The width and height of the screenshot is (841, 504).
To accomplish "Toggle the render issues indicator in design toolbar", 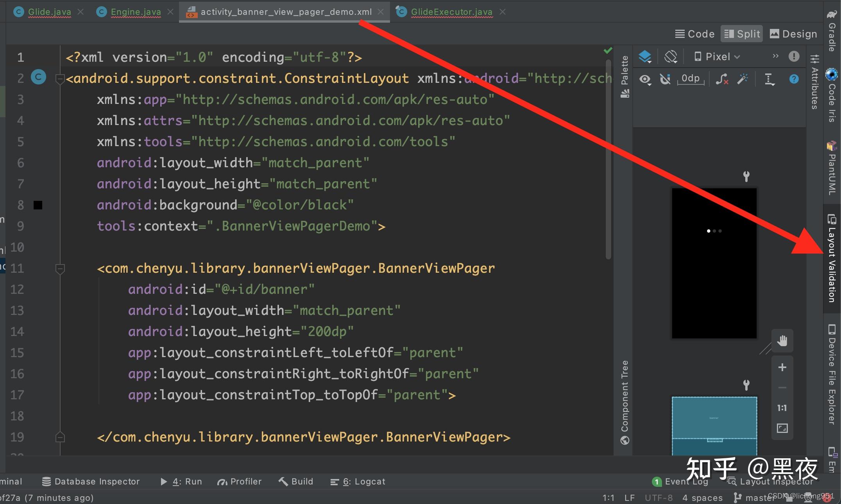I will point(794,56).
